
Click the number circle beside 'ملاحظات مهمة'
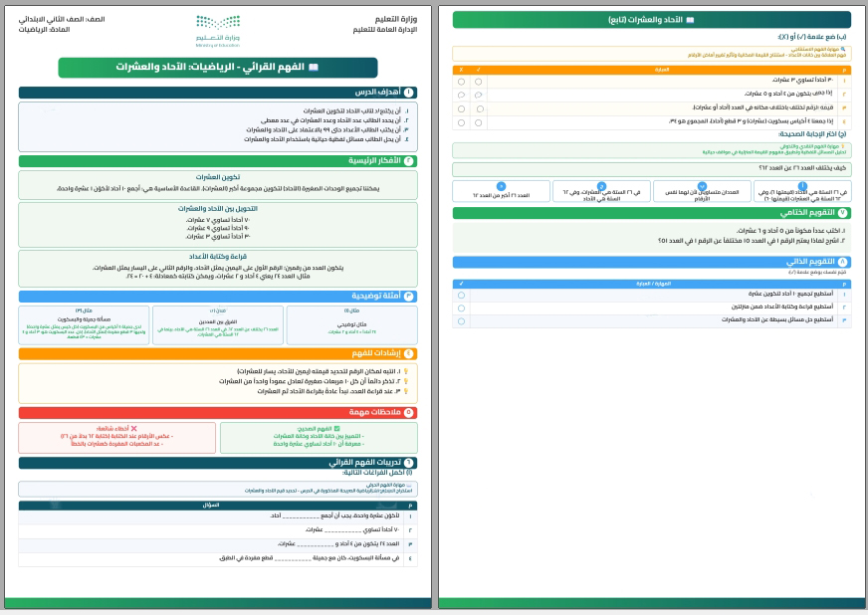408,412
